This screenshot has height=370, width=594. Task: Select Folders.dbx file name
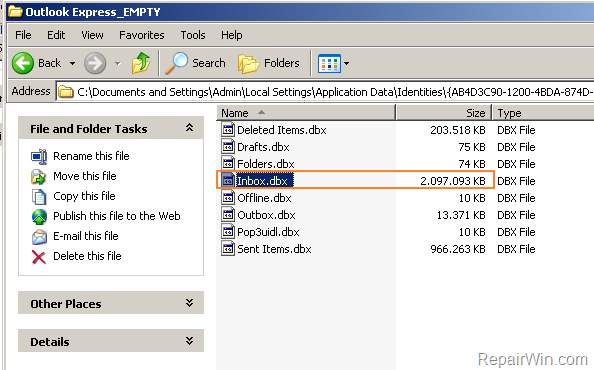(x=266, y=164)
